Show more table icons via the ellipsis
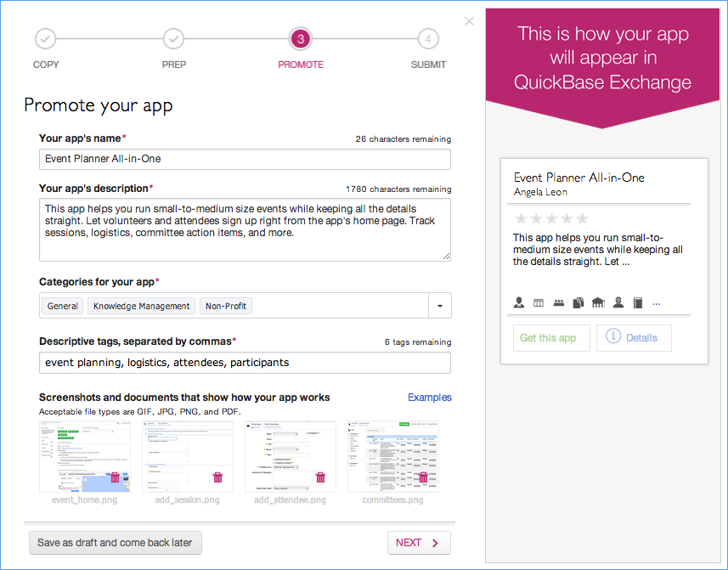 pos(657,304)
